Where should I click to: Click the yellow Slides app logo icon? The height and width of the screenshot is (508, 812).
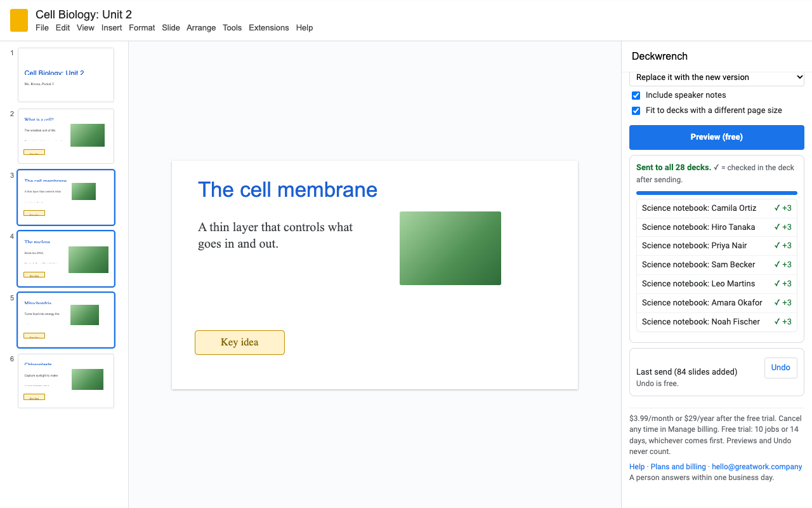(19, 20)
